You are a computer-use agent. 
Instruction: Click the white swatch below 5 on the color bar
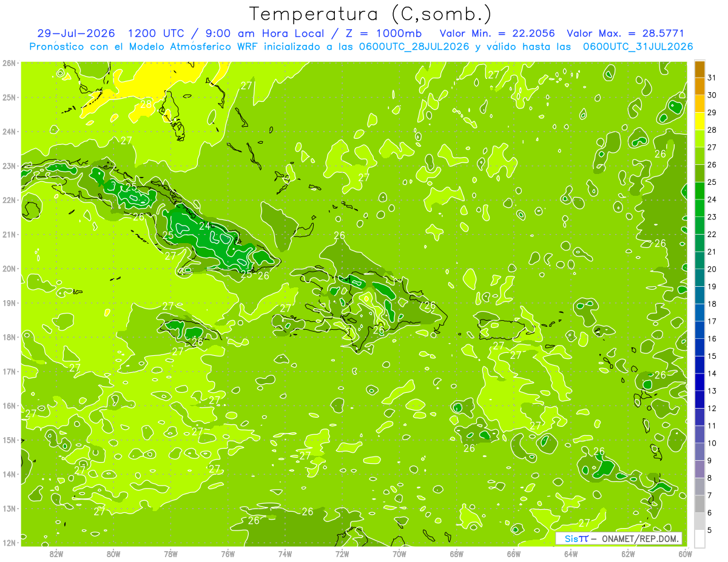699,539
